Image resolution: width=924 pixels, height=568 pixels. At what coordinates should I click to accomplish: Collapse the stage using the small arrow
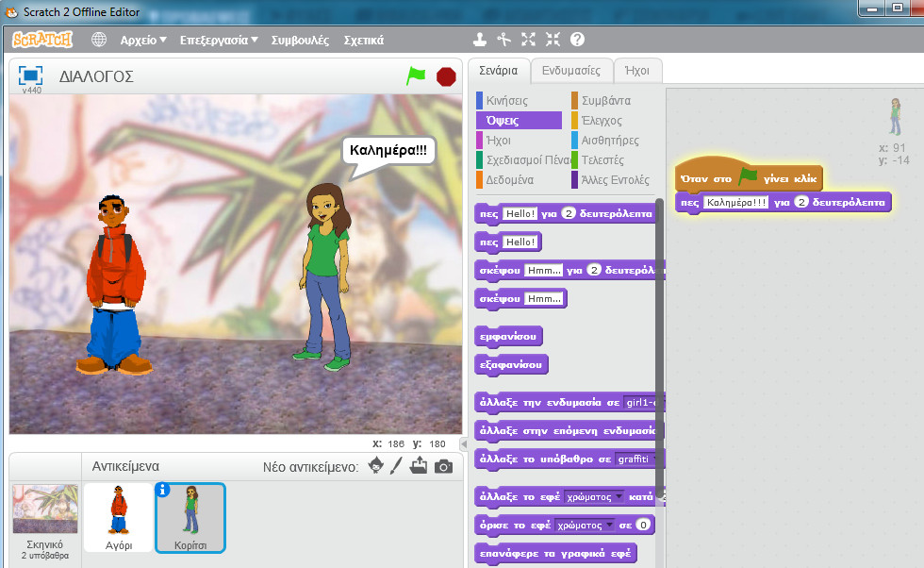pyautogui.click(x=463, y=443)
